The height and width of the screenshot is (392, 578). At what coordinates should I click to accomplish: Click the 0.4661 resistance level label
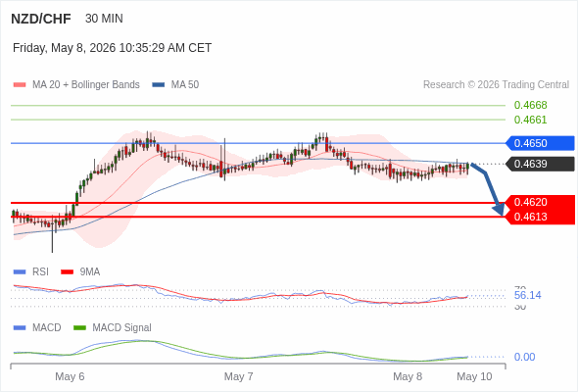(x=530, y=120)
